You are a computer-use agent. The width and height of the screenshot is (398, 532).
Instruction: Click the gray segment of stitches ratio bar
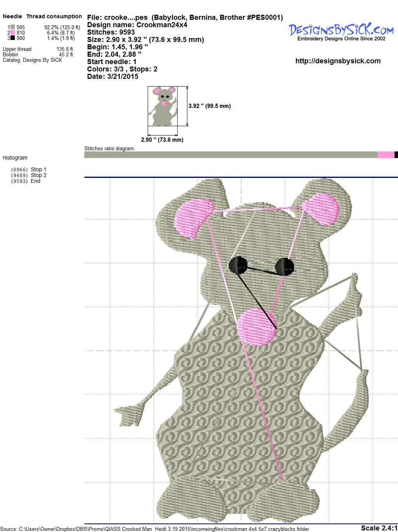coord(230,155)
